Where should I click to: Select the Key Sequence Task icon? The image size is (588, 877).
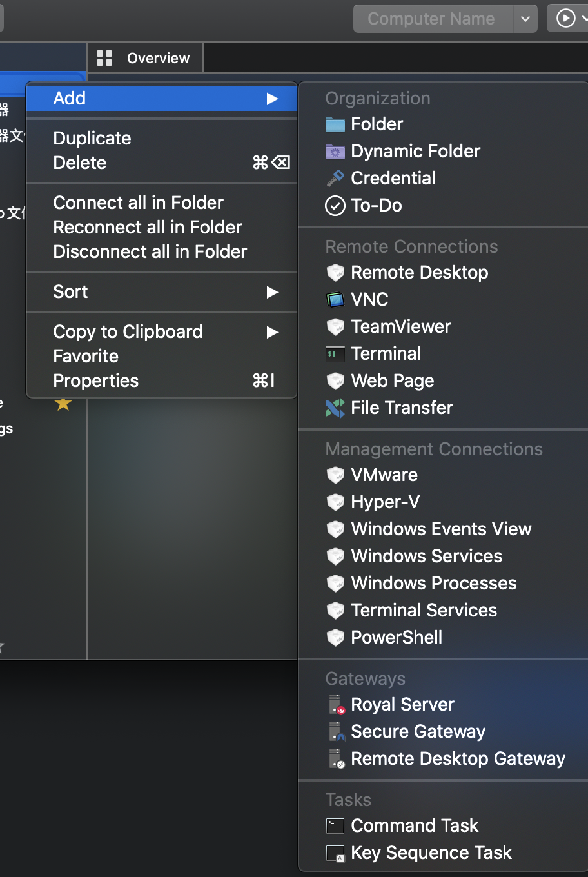[x=335, y=852]
